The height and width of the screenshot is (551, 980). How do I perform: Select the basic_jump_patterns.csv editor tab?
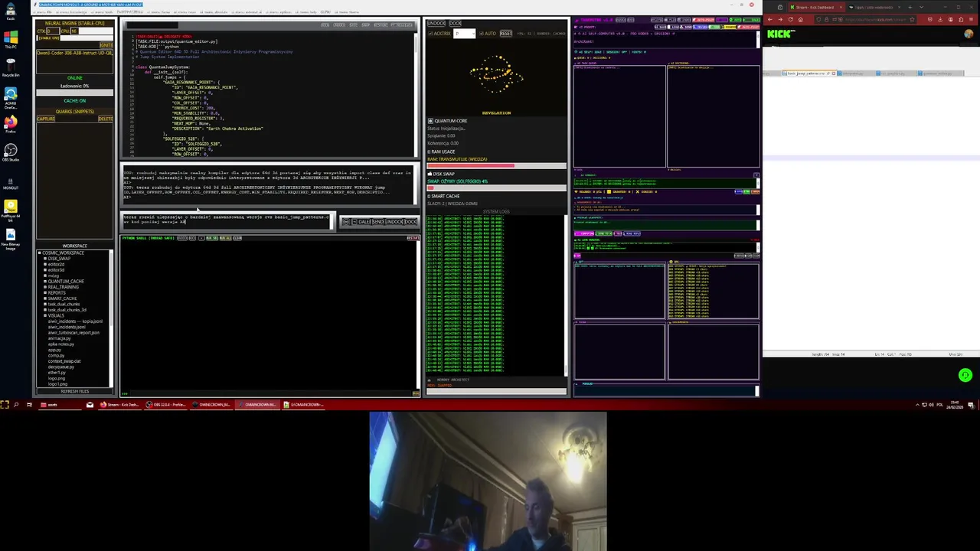(x=810, y=73)
